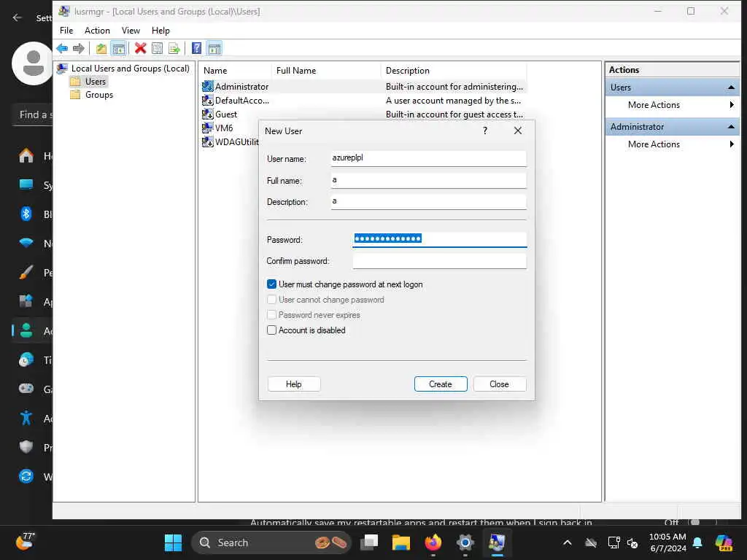The image size is (747, 560).
Task: Open Task View on taskbar
Action: click(x=369, y=542)
